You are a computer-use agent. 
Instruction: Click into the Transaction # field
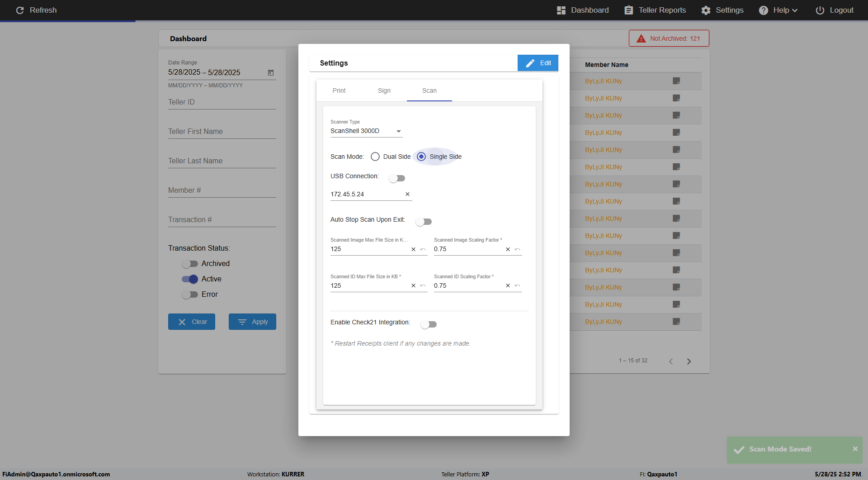tap(222, 220)
